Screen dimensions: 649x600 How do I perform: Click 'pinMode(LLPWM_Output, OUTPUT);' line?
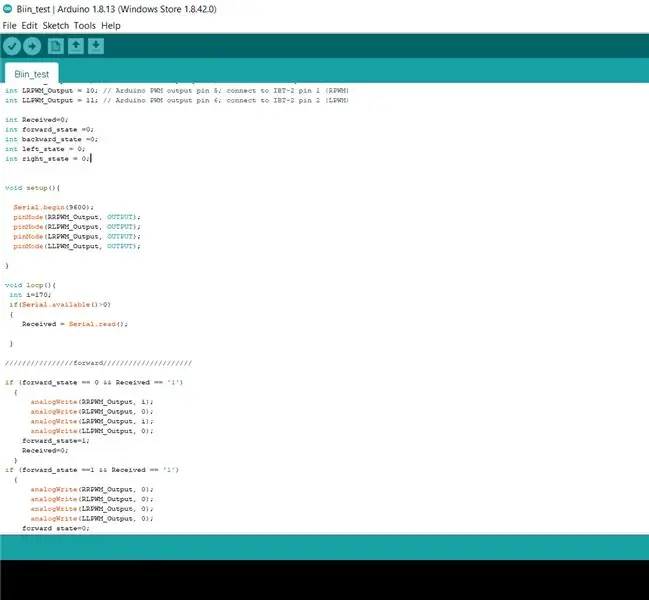pyautogui.click(x=77, y=246)
